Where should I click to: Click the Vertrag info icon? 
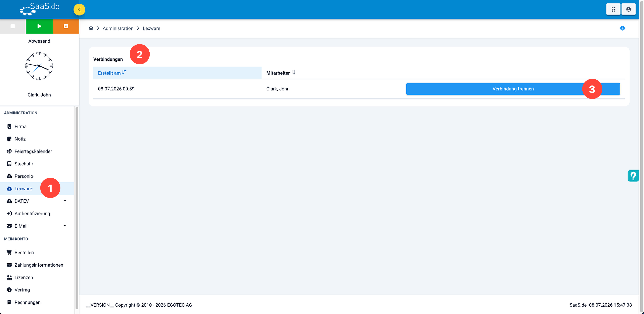[9, 290]
